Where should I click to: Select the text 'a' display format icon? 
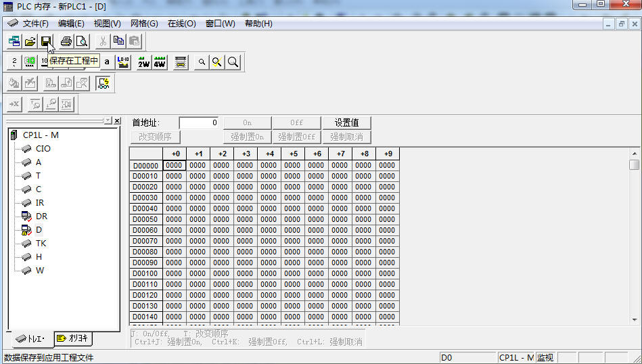tap(106, 62)
